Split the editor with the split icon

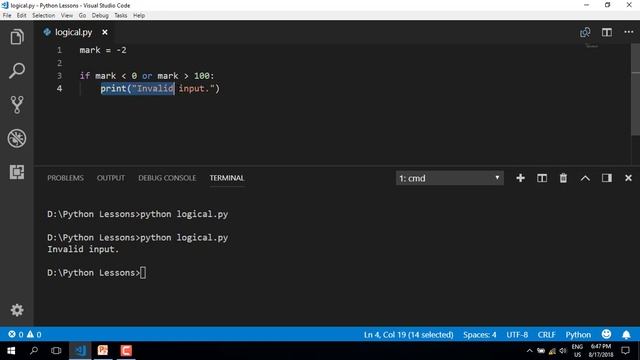[607, 32]
